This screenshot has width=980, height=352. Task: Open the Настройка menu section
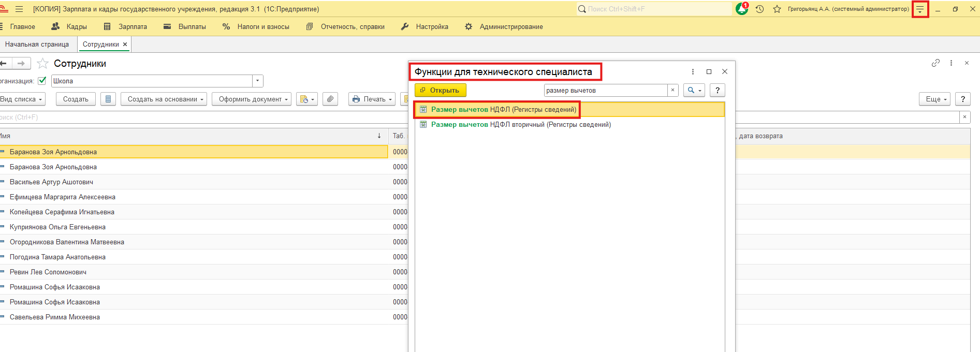[x=425, y=26]
